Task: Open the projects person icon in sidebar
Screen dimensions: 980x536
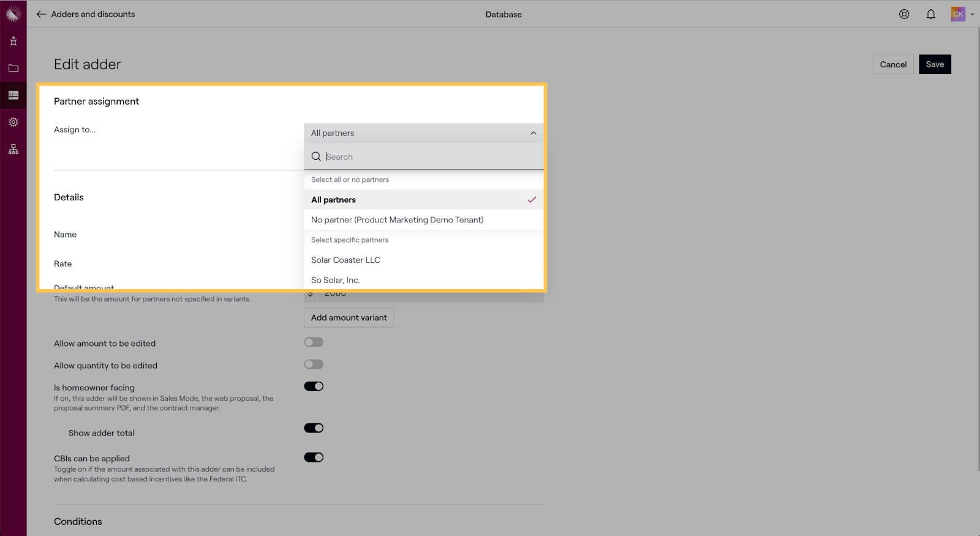Action: click(x=13, y=41)
